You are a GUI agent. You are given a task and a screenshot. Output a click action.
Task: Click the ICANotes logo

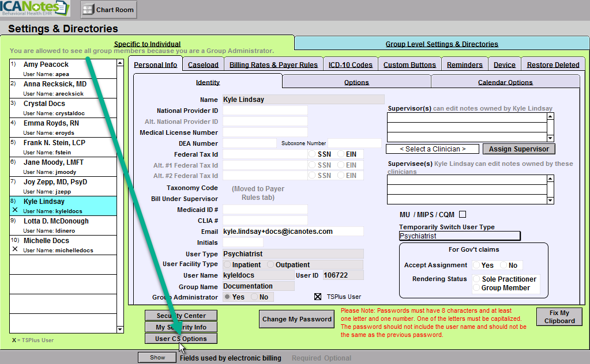point(35,9)
